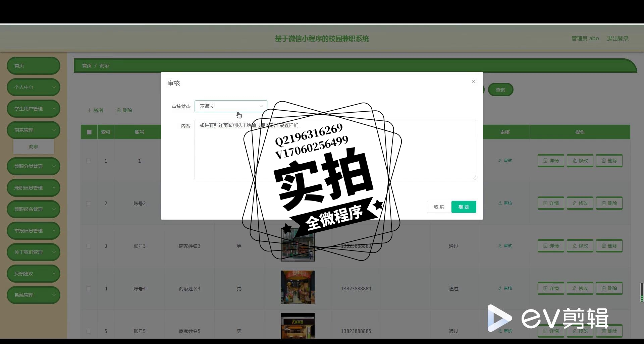Click the phone number 13823888885
The width and height of the screenshot is (644, 344).
point(356,331)
